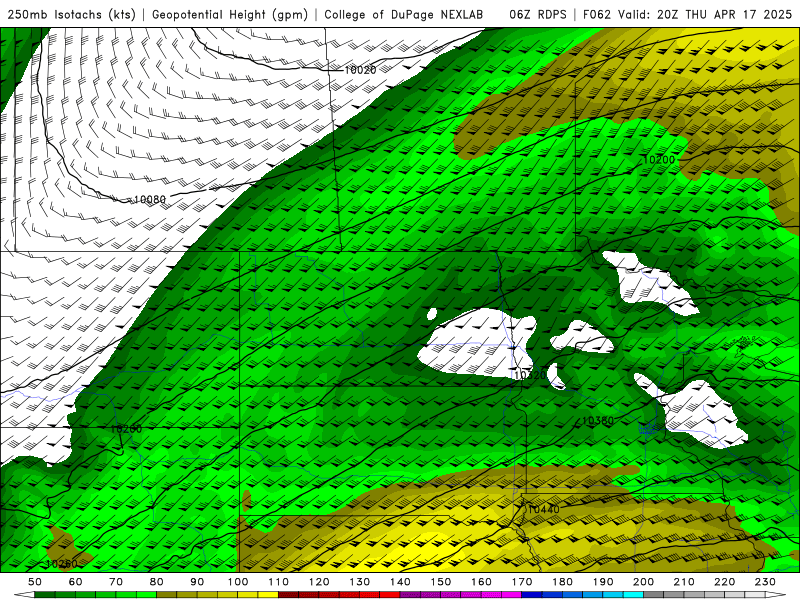
Task: Click the 120 value on the color scale
Action: tap(319, 582)
